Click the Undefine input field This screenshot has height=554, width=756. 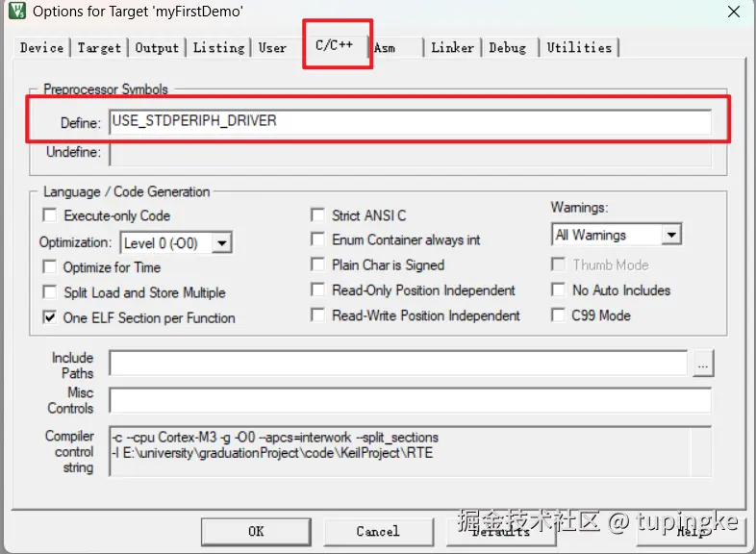(x=411, y=154)
